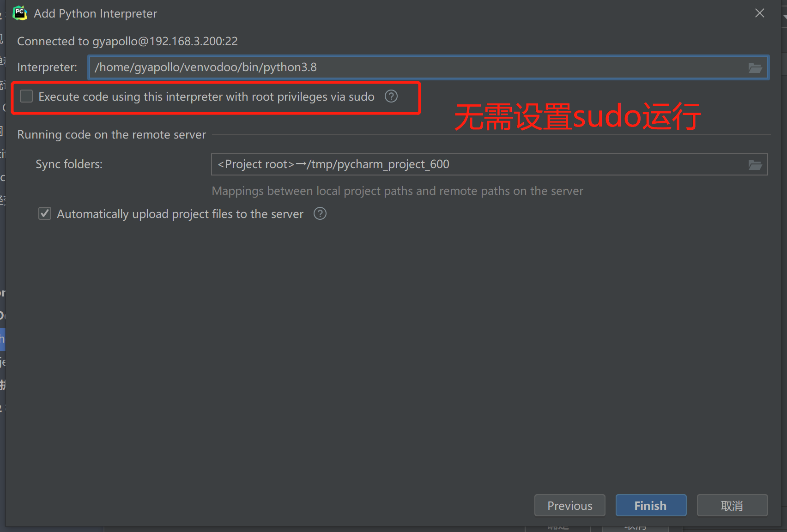Click the Running code on remote server heading

[x=111, y=134]
